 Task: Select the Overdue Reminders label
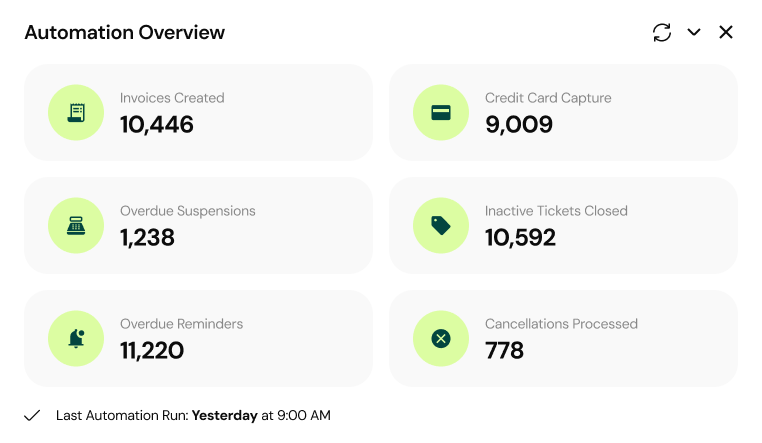(181, 324)
